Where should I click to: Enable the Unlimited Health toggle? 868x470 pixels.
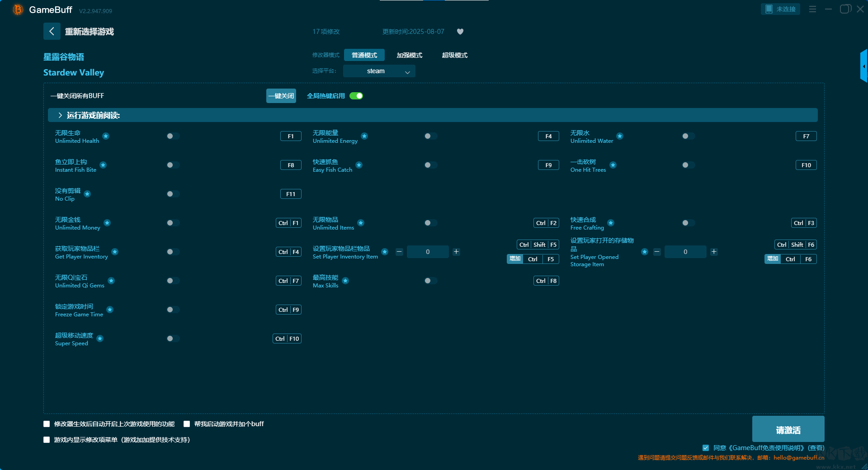click(173, 136)
